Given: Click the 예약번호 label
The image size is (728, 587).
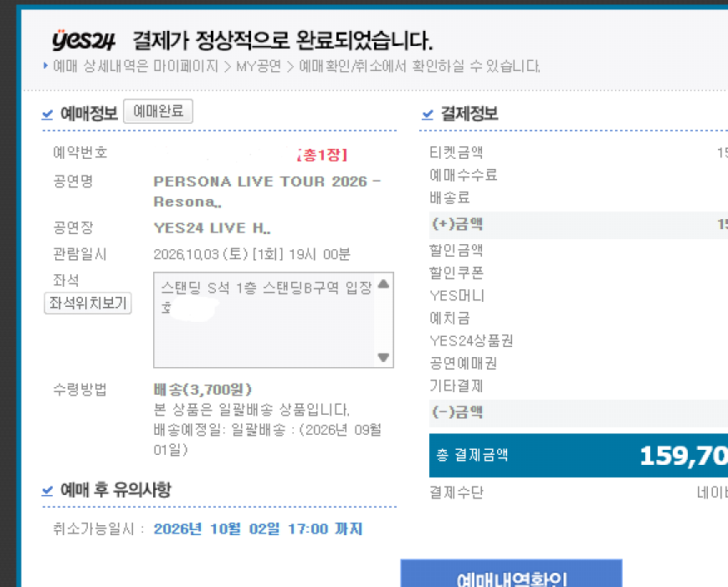Looking at the screenshot, I should (80, 152).
